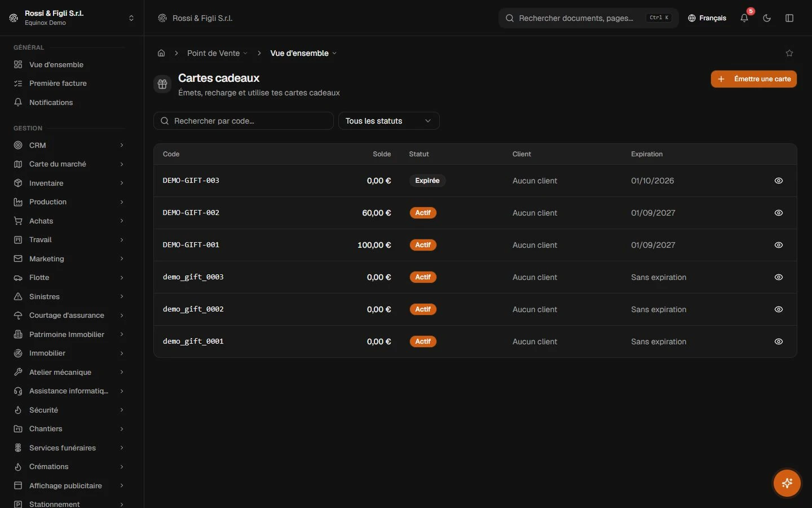Click the Sécurité sidebar icon

pos(18,410)
